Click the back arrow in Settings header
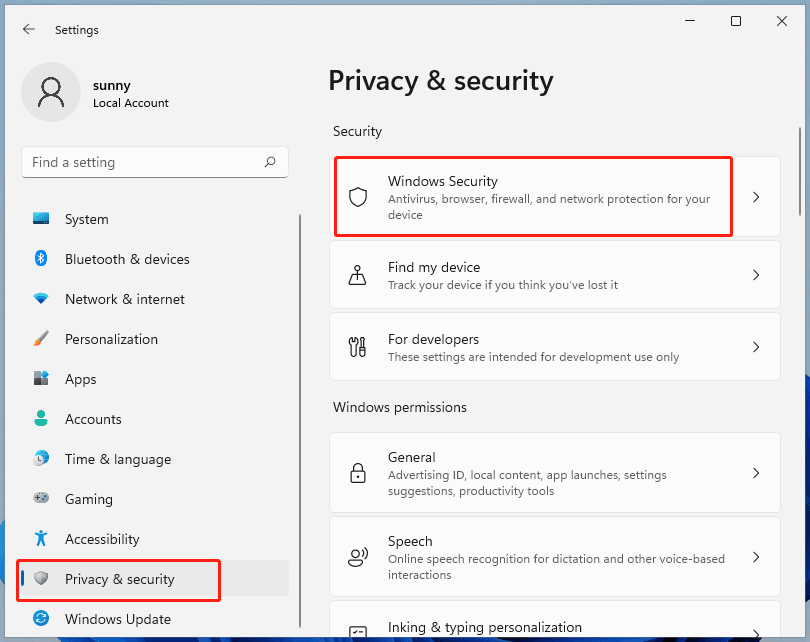810x642 pixels. coord(28,30)
